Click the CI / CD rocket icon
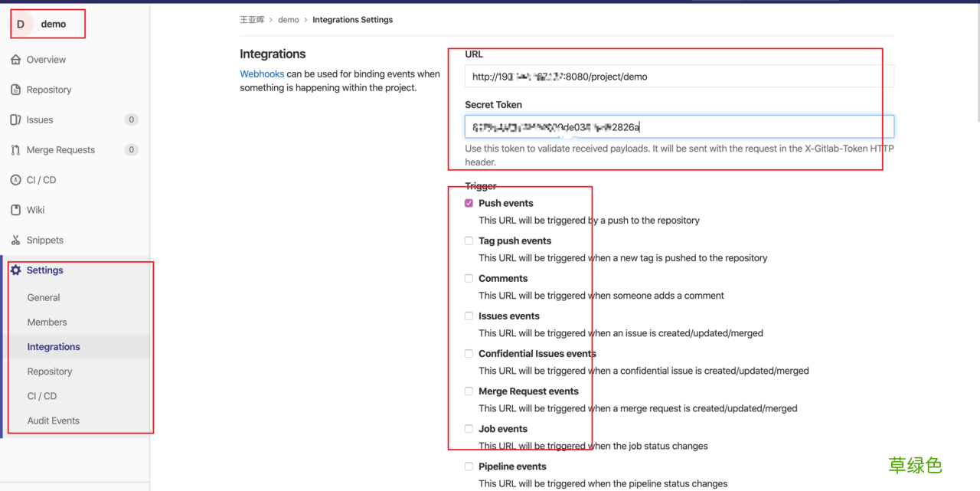Image resolution: width=980 pixels, height=491 pixels. pyautogui.click(x=15, y=180)
